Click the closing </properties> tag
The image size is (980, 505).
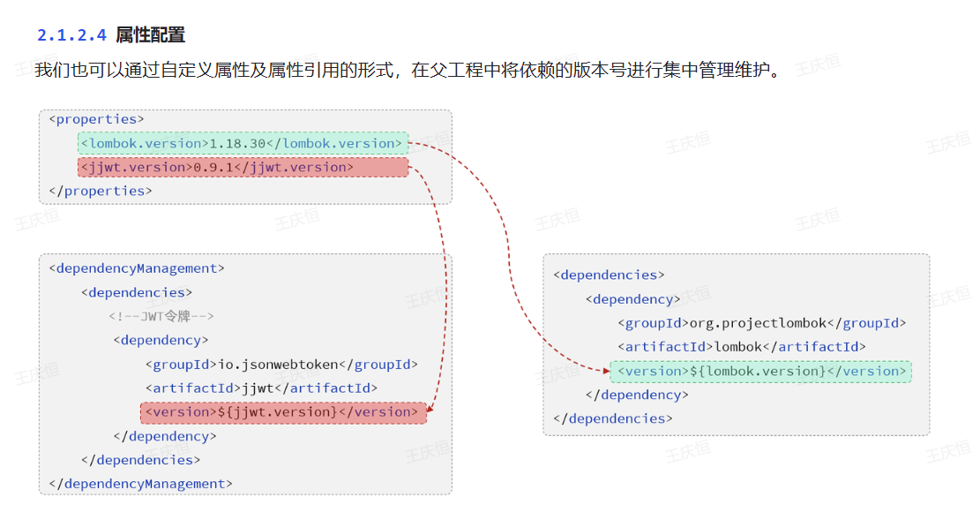(100, 191)
